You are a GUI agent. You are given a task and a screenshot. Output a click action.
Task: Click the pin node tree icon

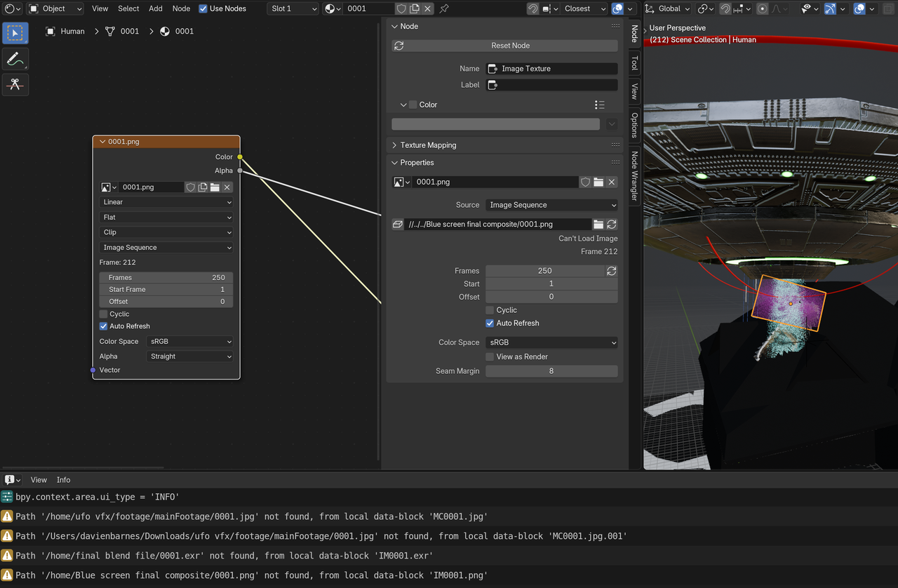coord(443,8)
